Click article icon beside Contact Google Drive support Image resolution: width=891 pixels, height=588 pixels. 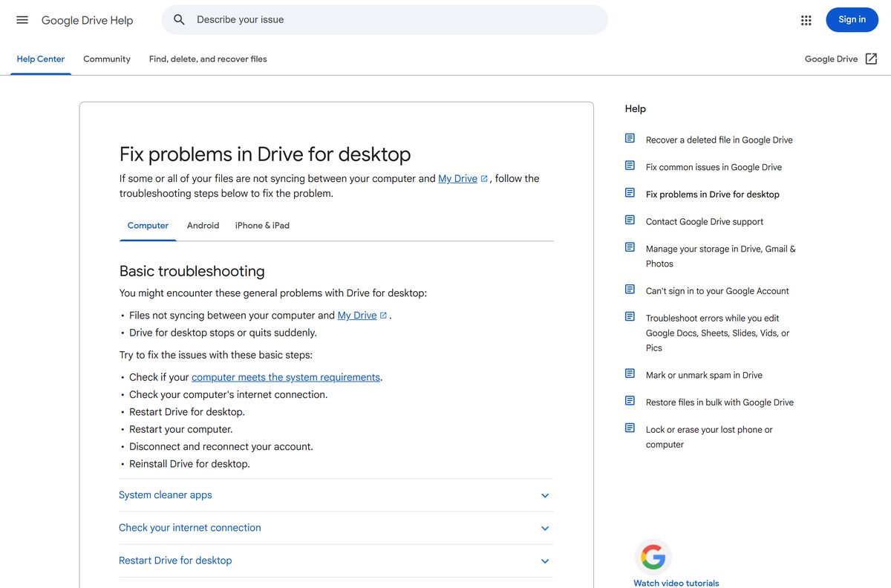630,220
